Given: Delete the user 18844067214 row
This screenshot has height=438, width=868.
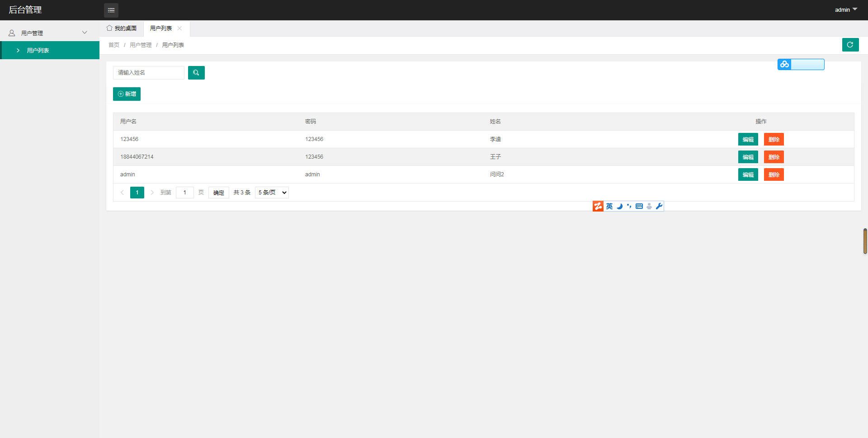Looking at the screenshot, I should point(774,157).
